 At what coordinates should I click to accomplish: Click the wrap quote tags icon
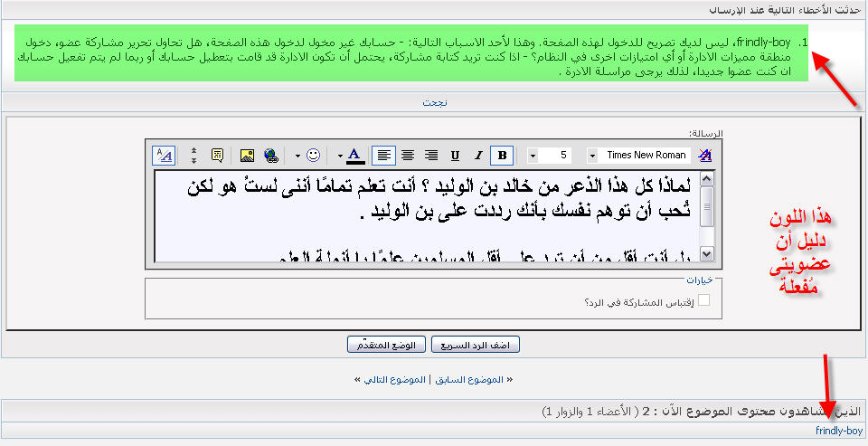tap(217, 156)
